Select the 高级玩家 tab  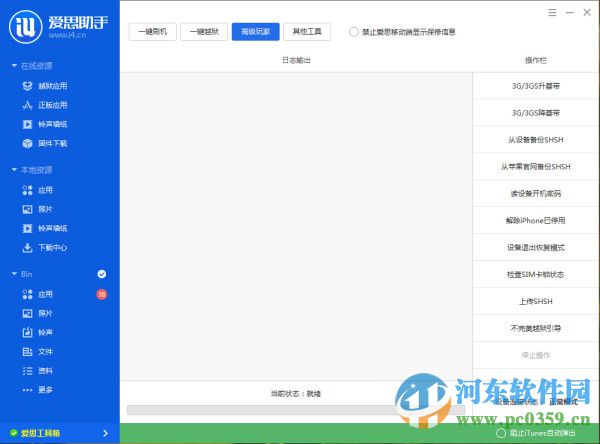[x=256, y=31]
